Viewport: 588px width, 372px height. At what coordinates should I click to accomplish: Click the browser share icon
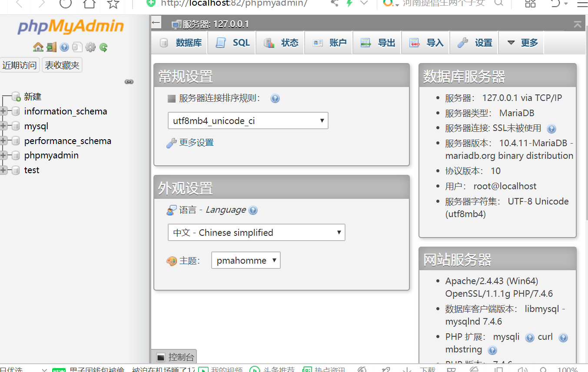[334, 3]
